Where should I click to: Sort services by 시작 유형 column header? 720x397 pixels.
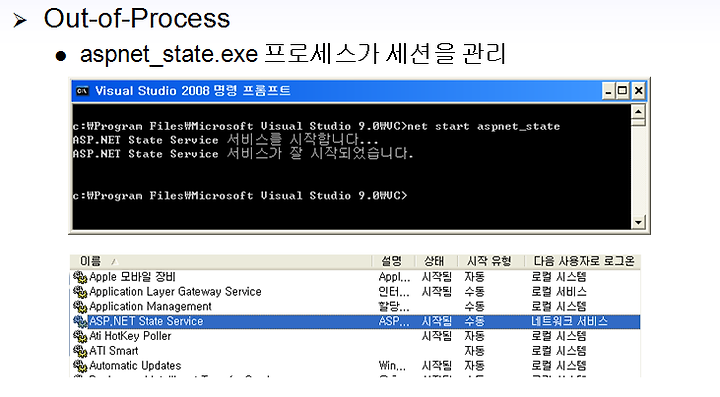(490, 261)
